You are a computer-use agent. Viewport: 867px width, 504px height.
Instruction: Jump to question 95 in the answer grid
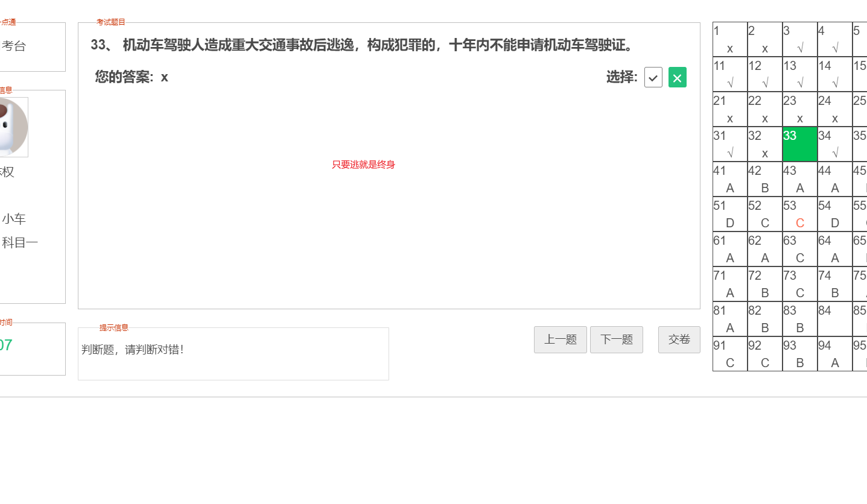pos(859,354)
